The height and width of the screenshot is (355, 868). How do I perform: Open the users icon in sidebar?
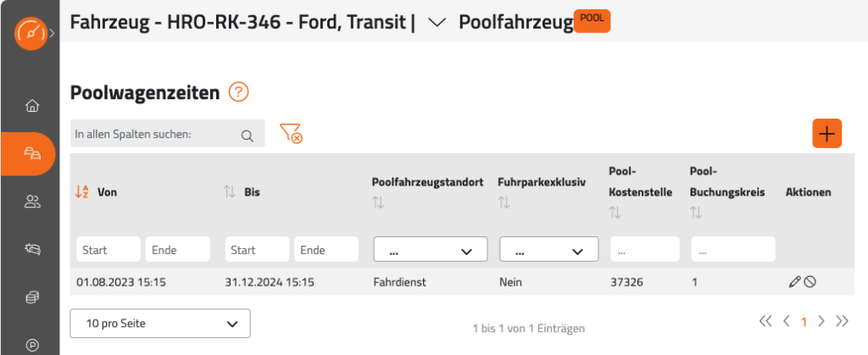(33, 202)
